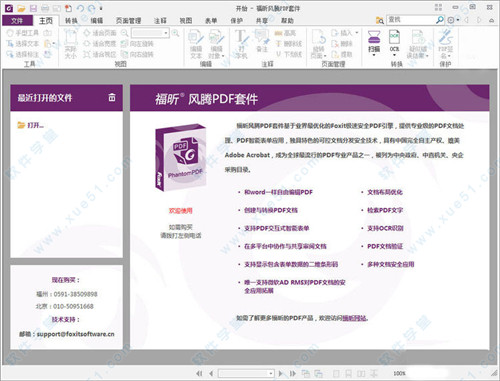Select the 高亮 (Highlight) tool
Image resolution: width=500 pixels, height=381 pixels.
[286, 33]
